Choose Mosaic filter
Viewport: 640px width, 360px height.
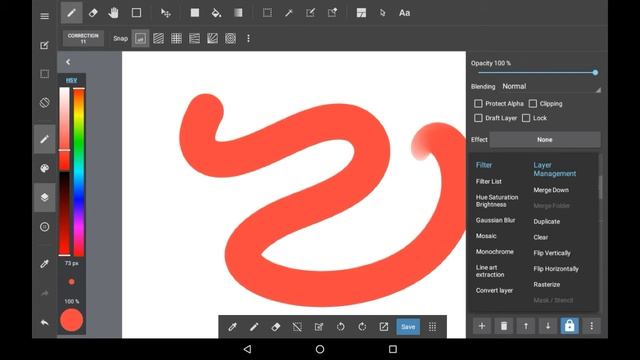click(x=486, y=236)
